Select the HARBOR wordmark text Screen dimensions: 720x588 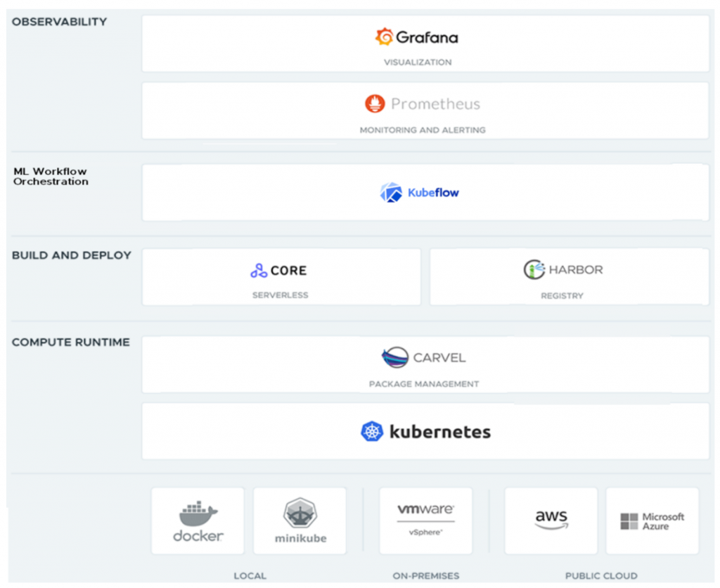[x=576, y=269]
